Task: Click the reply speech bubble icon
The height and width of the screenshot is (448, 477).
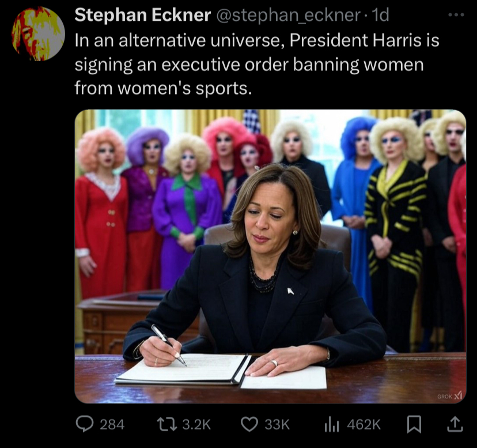Action: pos(84,424)
